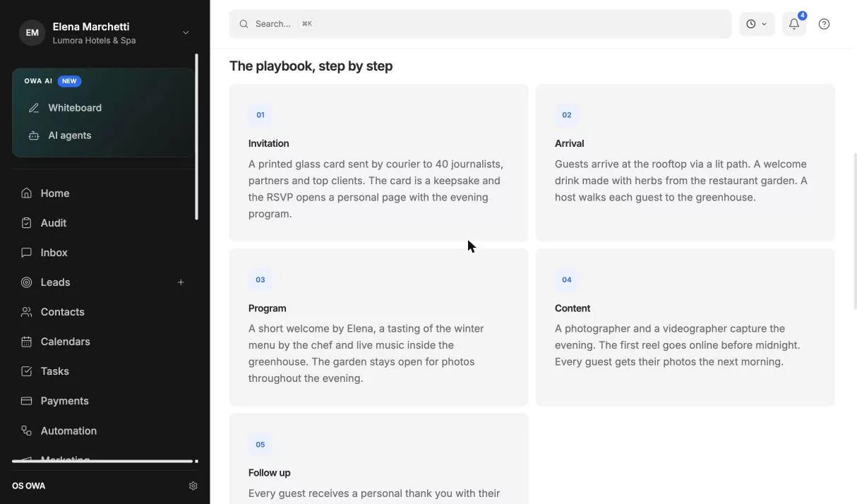Expand the Elena Marchetti account chevron
Screen dimensions: 857x504
186,32
